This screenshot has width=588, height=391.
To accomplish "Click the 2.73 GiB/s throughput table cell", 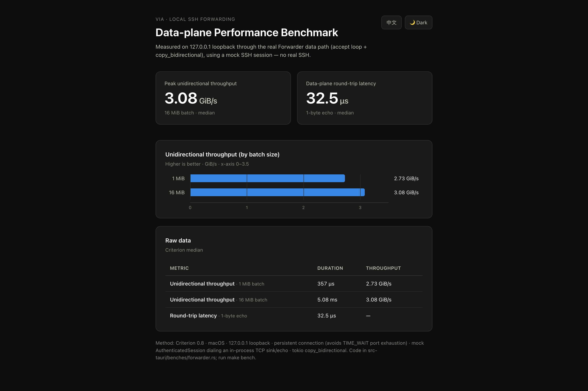I will click(378, 284).
